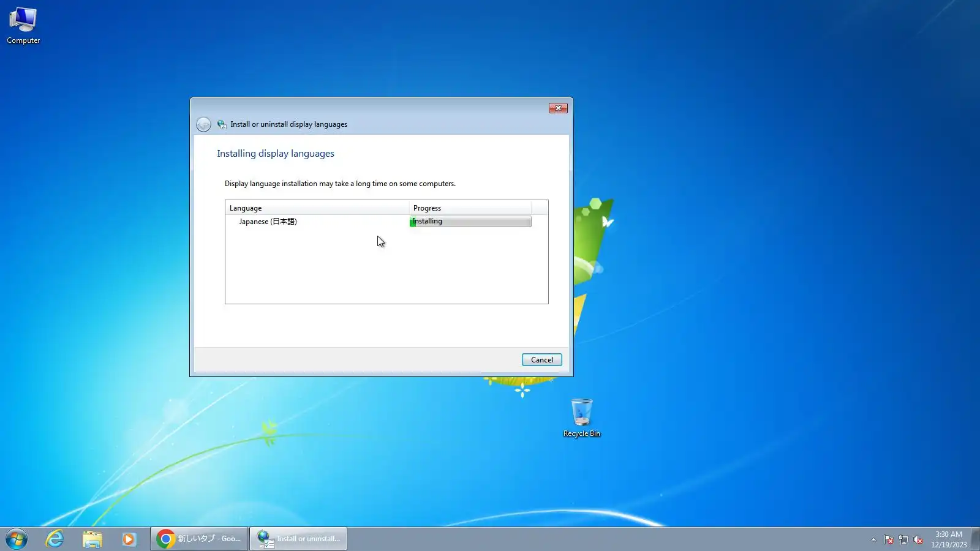Click the Install or uninstall display languages title
Viewport: 980px width, 551px height.
288,124
